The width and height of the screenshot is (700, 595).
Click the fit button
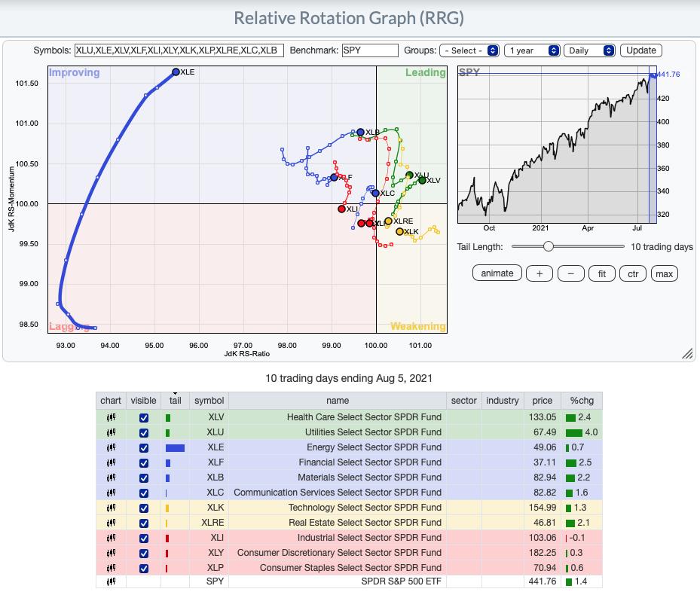pyautogui.click(x=602, y=273)
